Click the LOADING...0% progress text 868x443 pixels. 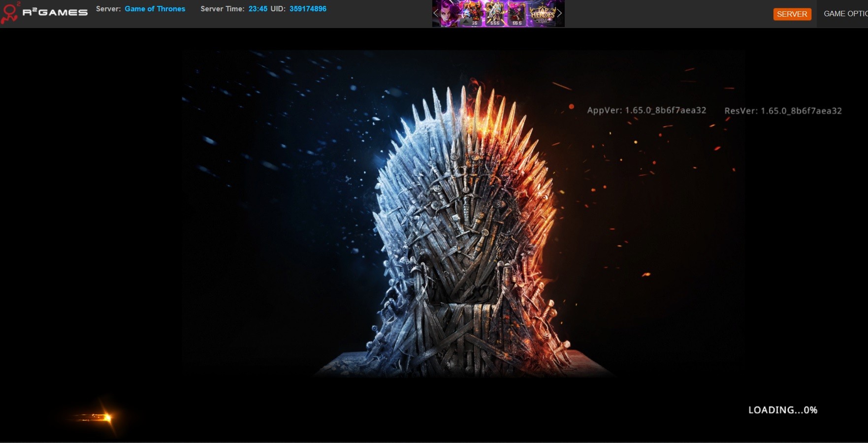(782, 410)
